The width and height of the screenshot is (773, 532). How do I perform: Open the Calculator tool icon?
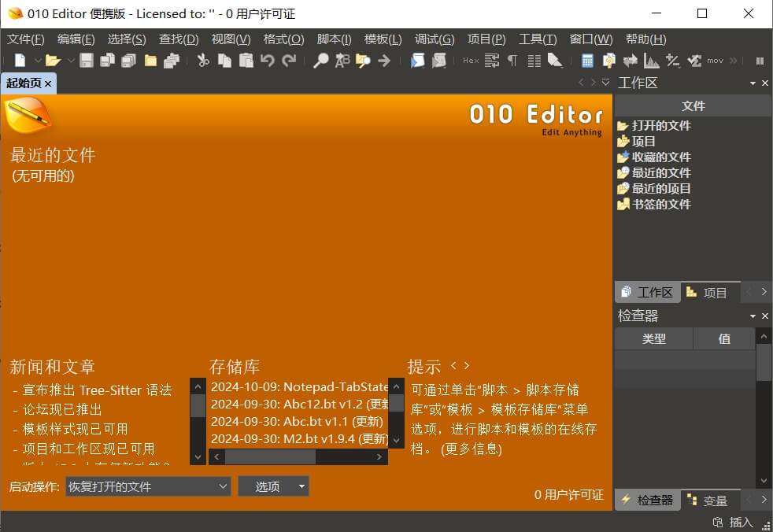point(587,60)
